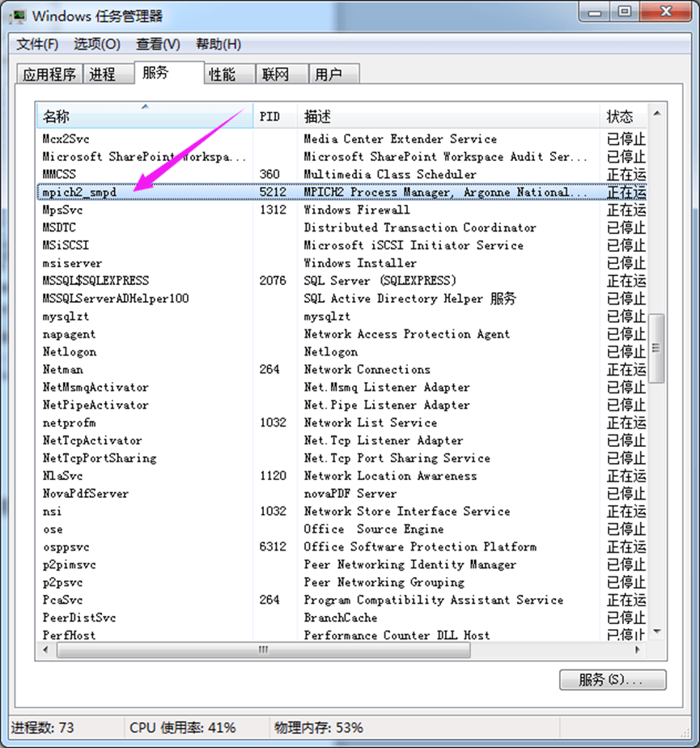
Task: Switch to the 进程 tab
Action: 108,74
